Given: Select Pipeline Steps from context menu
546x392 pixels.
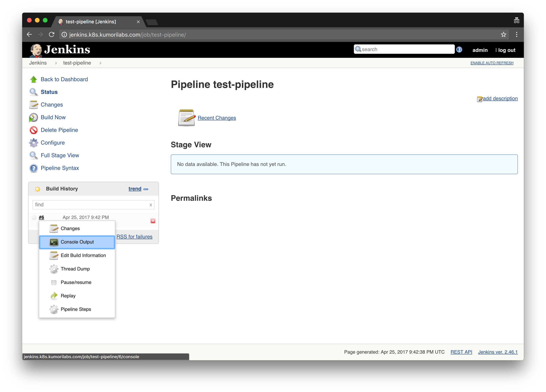Looking at the screenshot, I should coord(76,309).
